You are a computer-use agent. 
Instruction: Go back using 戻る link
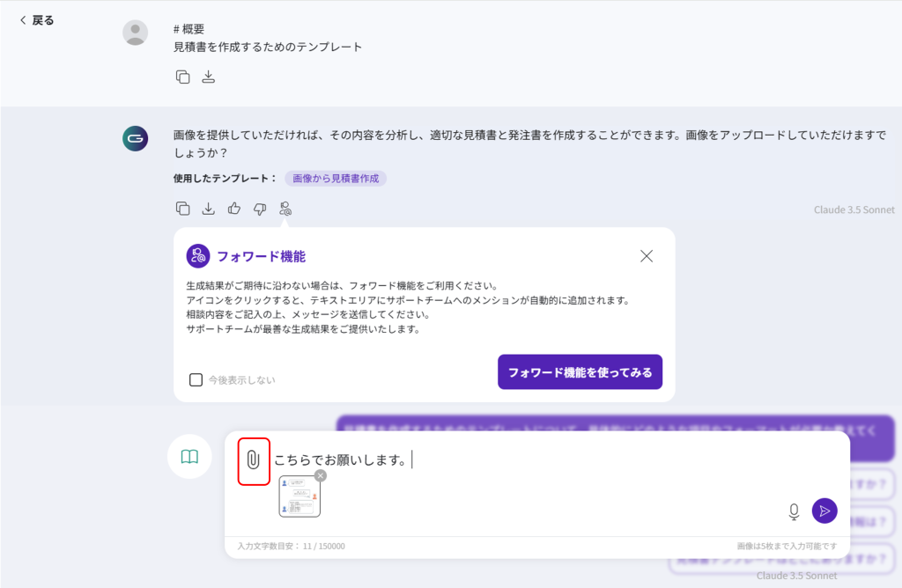(37, 20)
